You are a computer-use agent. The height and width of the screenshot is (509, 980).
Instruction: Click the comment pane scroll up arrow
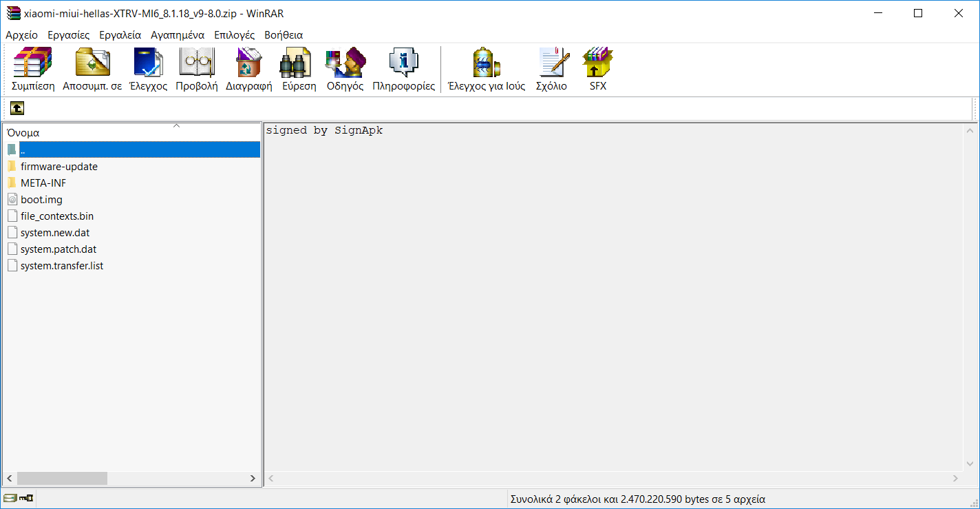(x=970, y=131)
